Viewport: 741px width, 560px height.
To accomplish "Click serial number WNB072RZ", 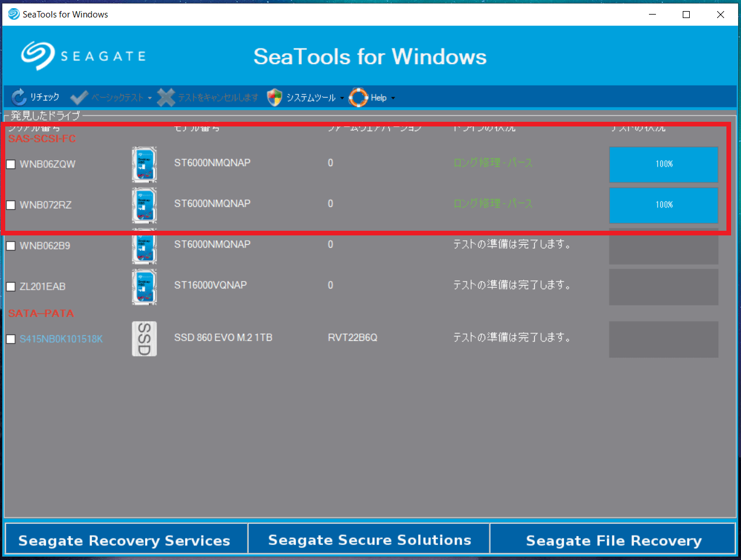I will click(45, 205).
